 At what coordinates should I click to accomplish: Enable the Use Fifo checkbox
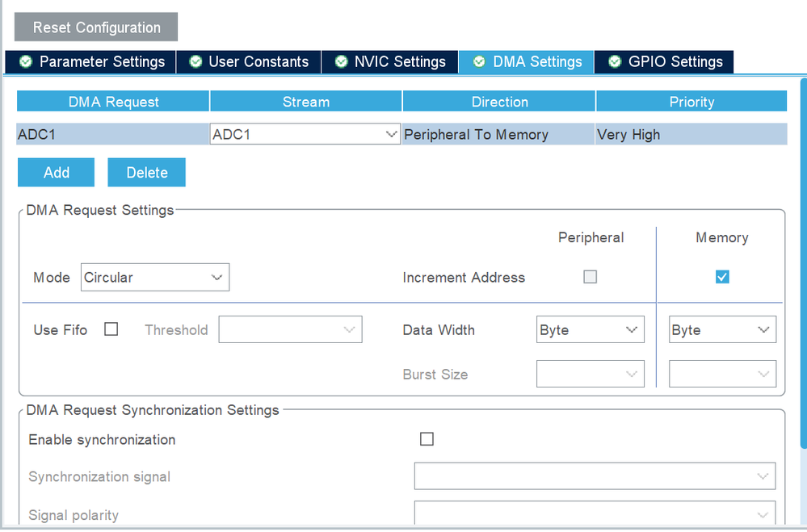111,329
